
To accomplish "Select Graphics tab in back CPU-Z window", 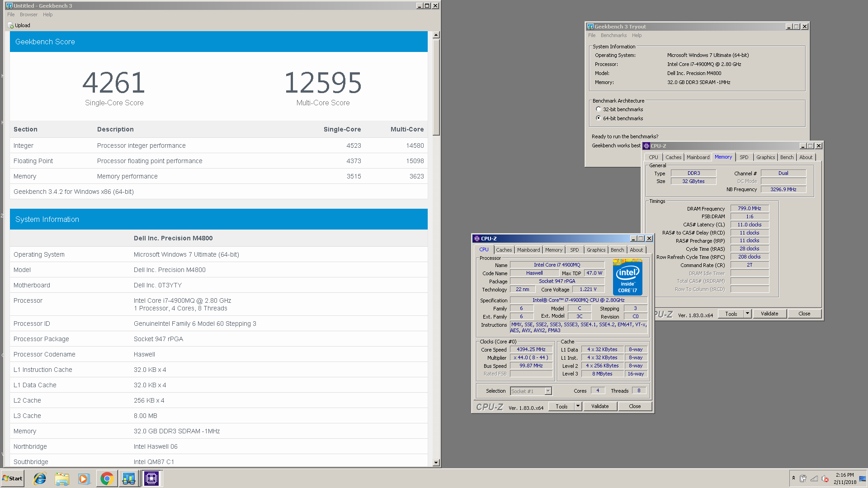I will [765, 157].
